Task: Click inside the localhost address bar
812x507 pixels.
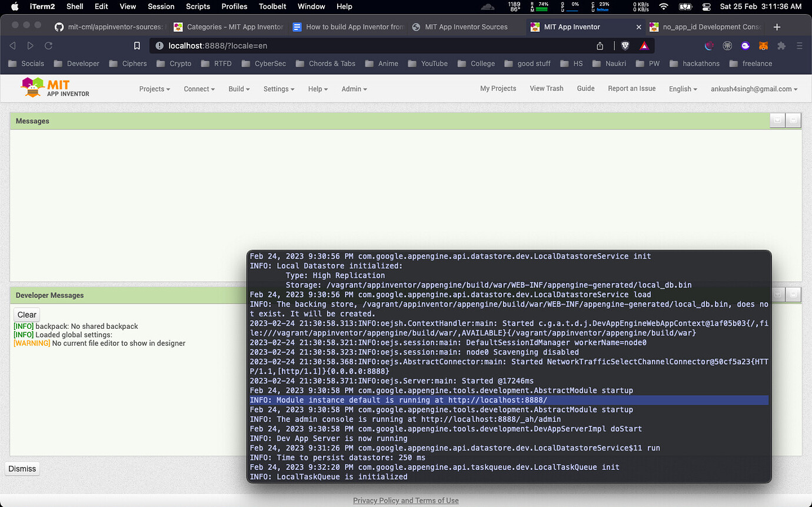Action: click(235, 45)
